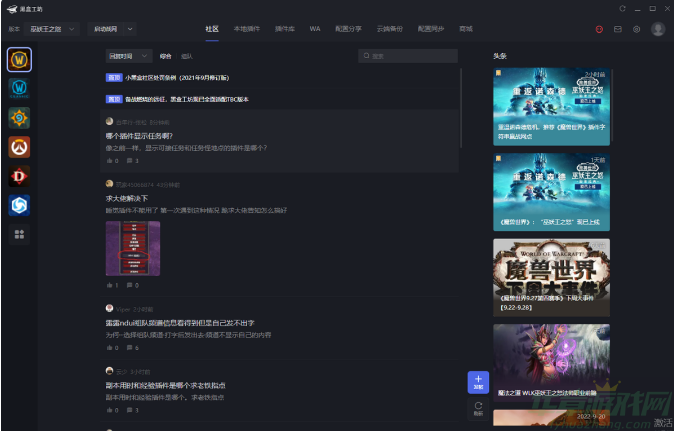Switch to the 配置同步 tab
674x431 pixels.
(x=431, y=29)
